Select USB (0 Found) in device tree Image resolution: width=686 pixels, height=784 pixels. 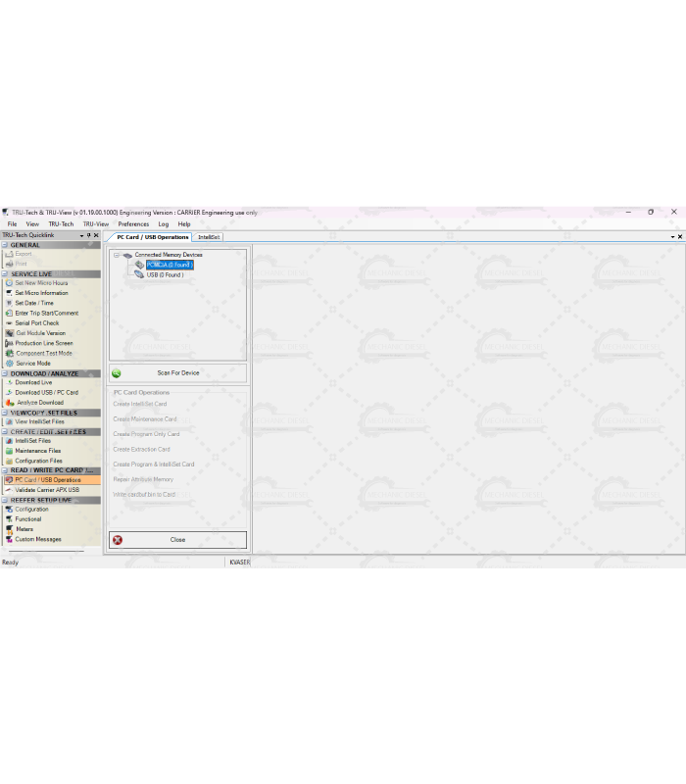tap(165, 275)
